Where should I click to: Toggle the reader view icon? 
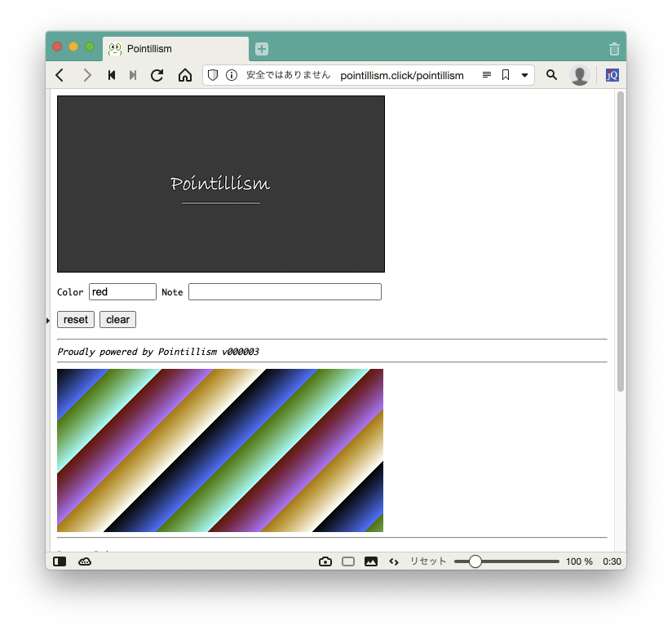(x=487, y=75)
